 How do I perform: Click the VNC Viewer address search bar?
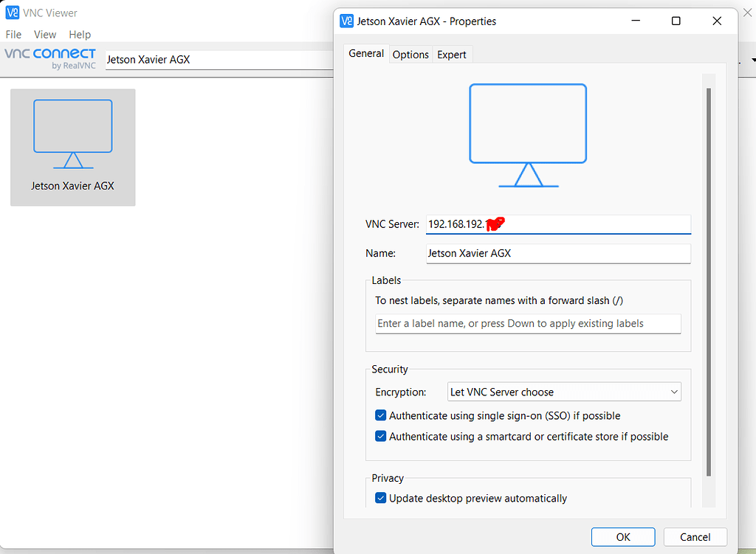[x=219, y=60]
